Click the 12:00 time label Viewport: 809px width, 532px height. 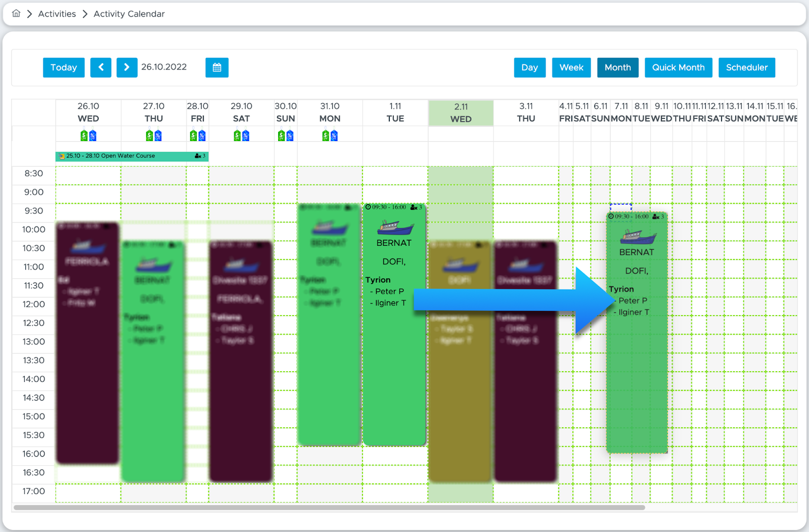pos(34,304)
